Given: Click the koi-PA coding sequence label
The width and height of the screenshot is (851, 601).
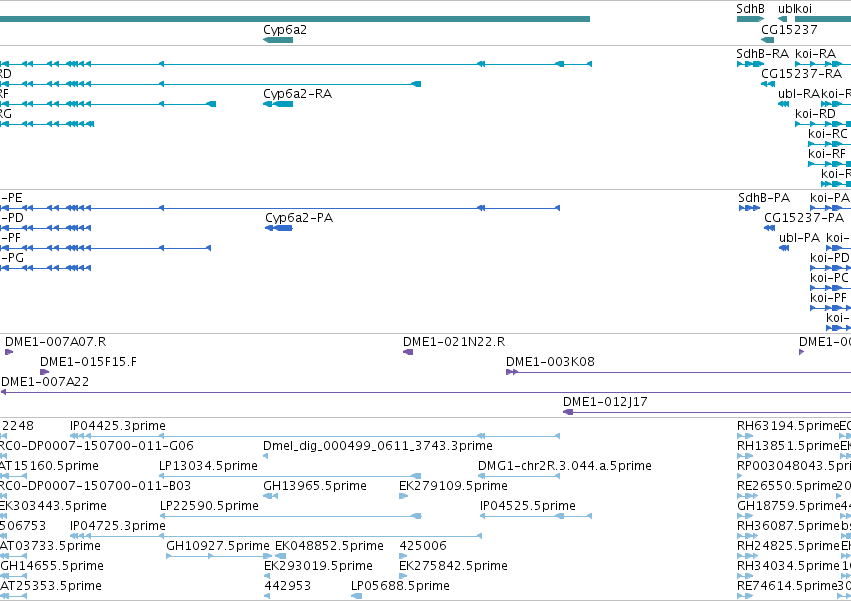Looking at the screenshot, I should [829, 198].
